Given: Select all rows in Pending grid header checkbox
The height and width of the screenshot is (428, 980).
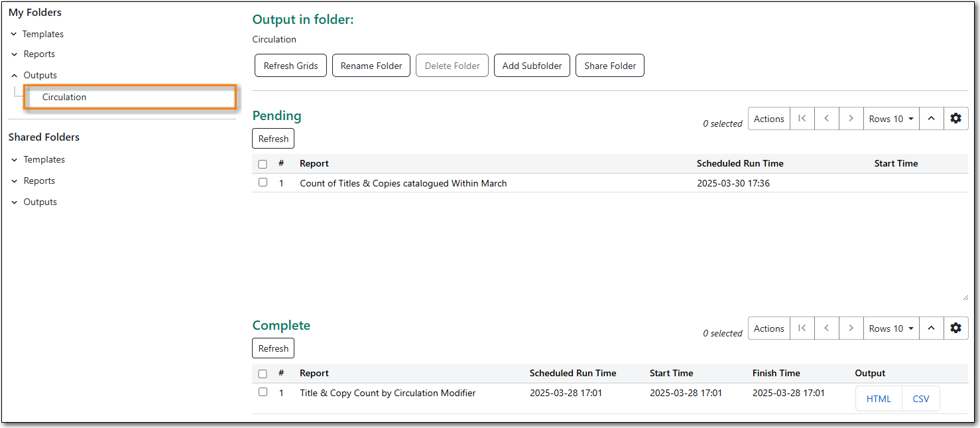Looking at the screenshot, I should tap(263, 164).
